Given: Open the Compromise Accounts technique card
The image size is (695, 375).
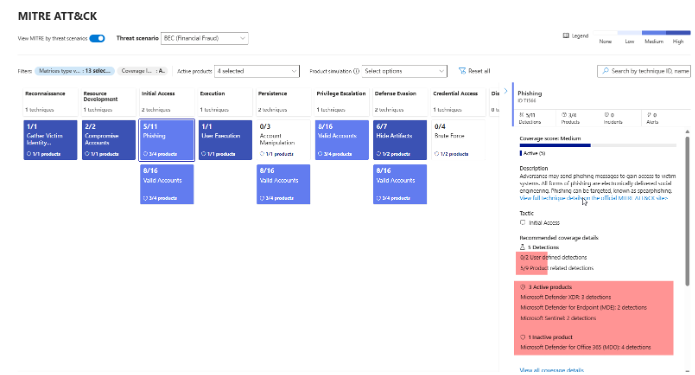Looking at the screenshot, I should point(109,140).
